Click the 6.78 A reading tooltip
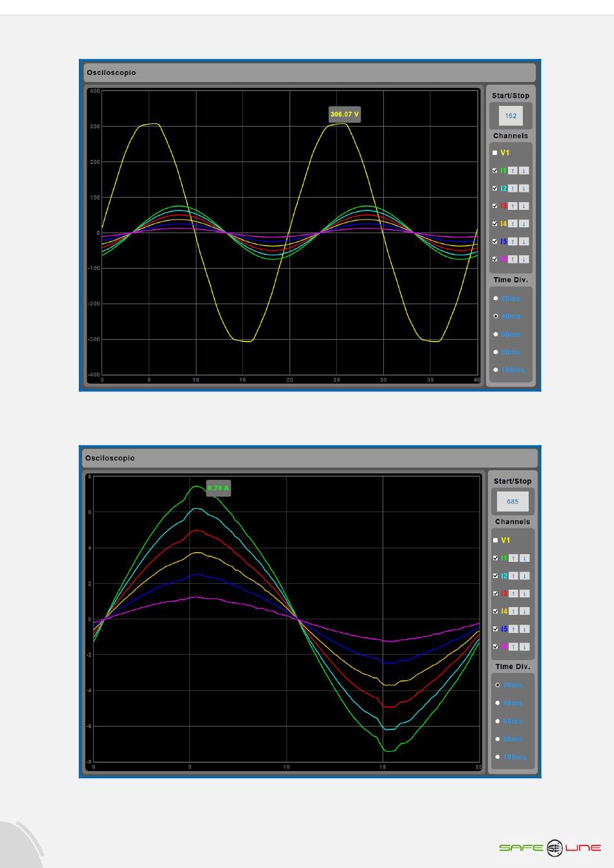 tap(218, 488)
